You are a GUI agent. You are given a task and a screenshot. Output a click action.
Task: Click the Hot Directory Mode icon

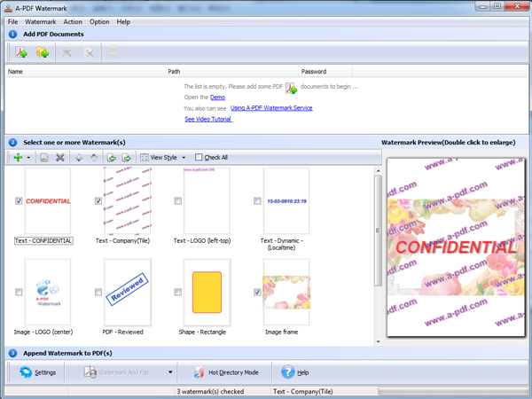click(x=199, y=372)
